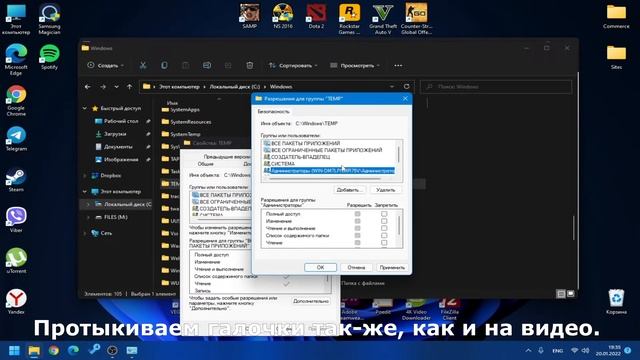
Task: Open the address bar history dropdown arrow
Action: click(392, 87)
